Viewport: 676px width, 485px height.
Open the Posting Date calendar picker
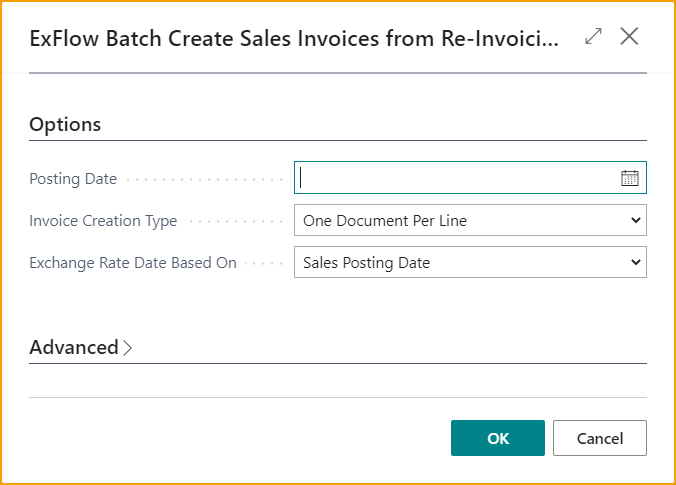tap(629, 178)
